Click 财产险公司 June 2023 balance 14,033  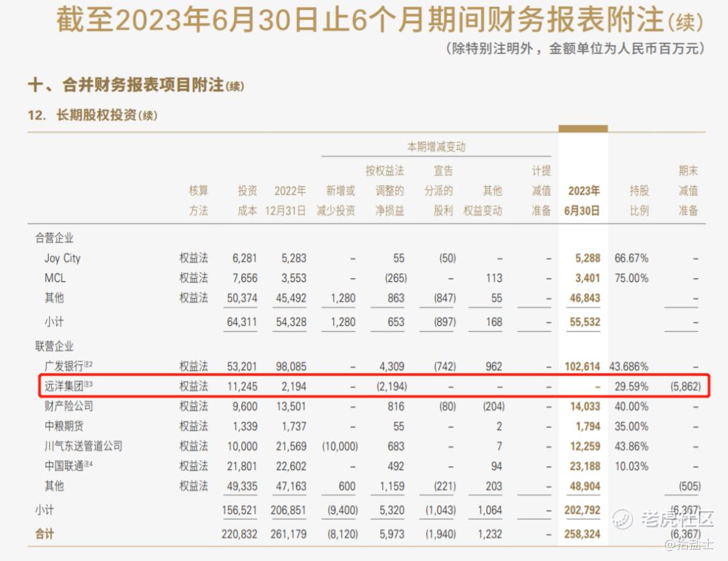click(585, 407)
